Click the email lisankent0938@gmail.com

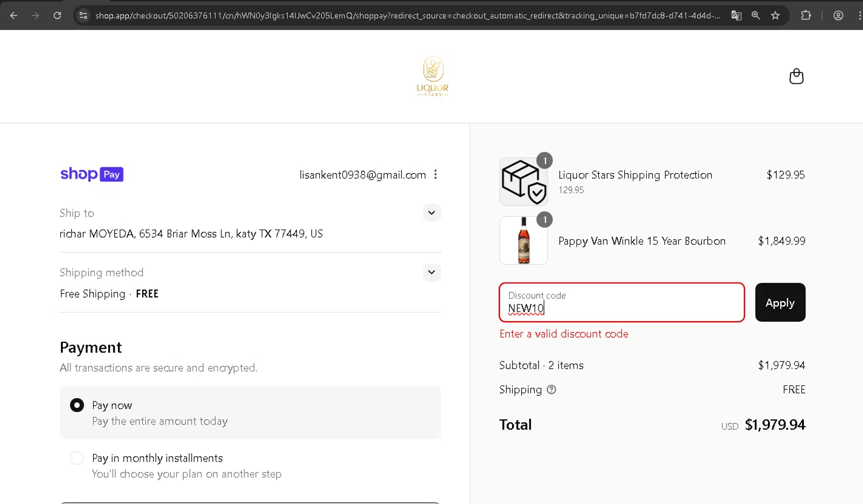tap(362, 175)
